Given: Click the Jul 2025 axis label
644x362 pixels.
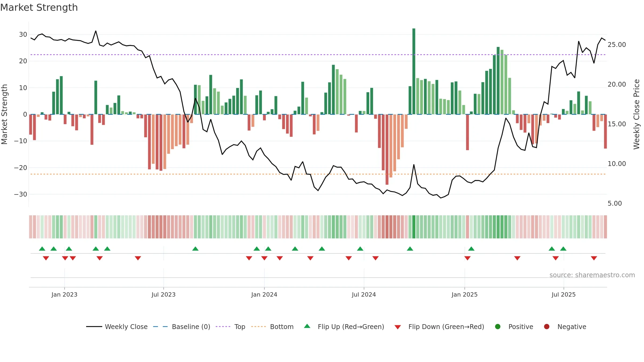Looking at the screenshot, I should (563, 294).
